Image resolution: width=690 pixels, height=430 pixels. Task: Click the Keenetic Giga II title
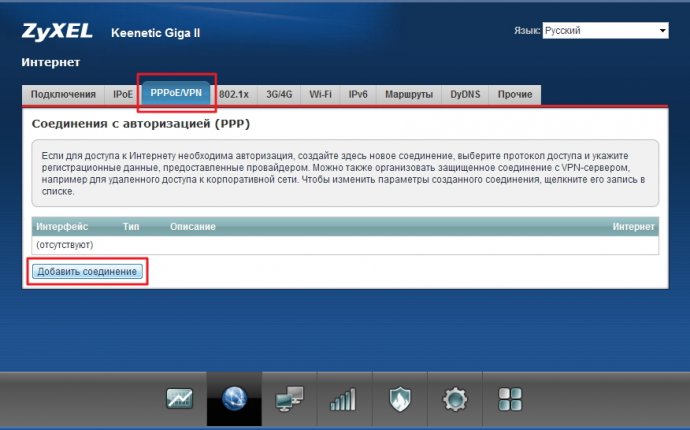(x=155, y=33)
